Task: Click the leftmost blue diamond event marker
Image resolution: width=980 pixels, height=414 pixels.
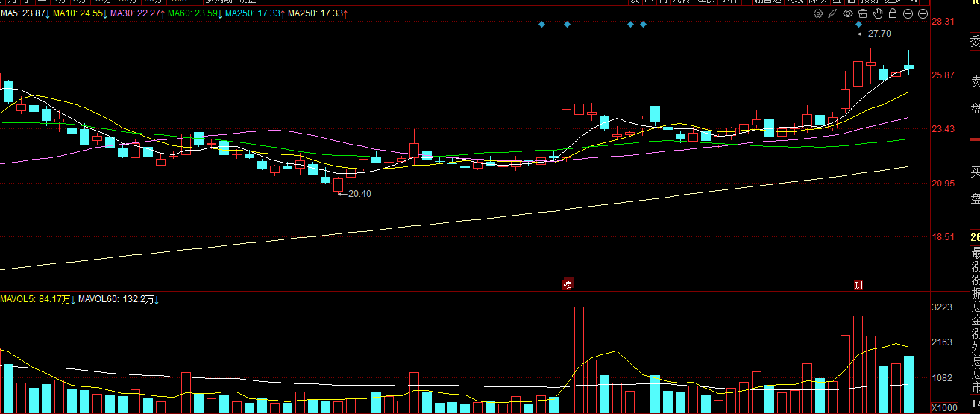Action: pyautogui.click(x=542, y=25)
